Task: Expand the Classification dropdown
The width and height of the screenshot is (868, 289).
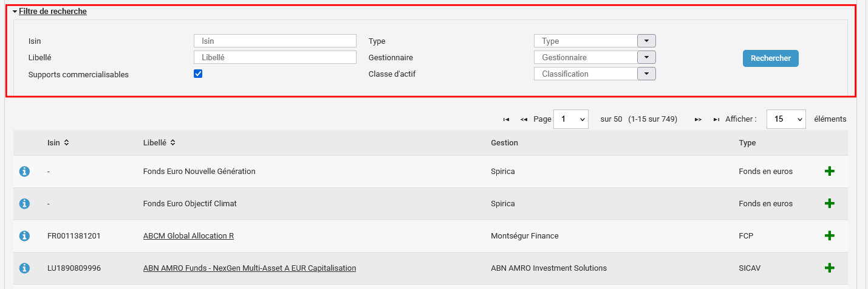Action: [646, 74]
